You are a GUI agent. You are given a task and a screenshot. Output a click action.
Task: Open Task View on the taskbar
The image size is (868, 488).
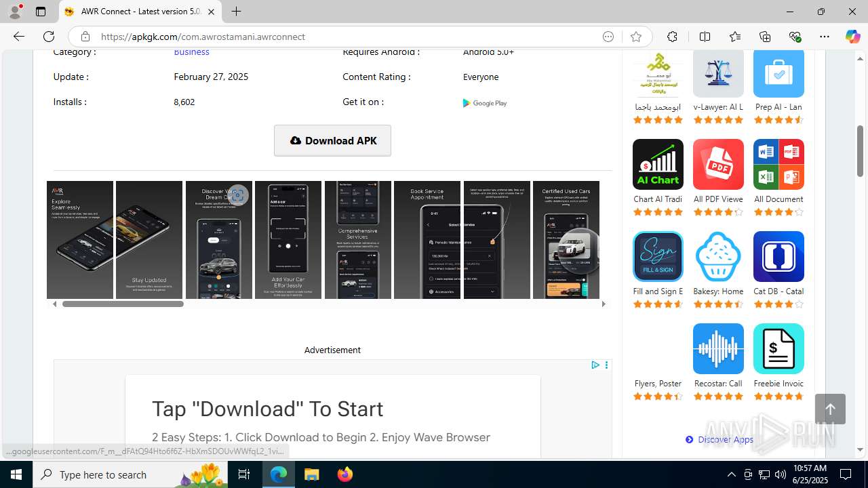coord(244,474)
